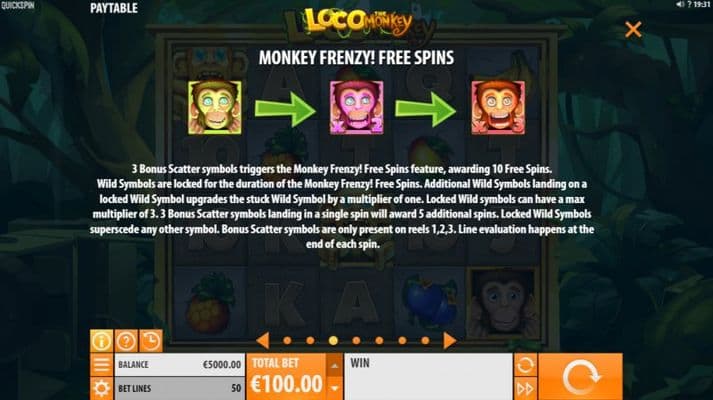Screen dimensions: 713x400
Task: Open the settings gear icon
Action: [101, 389]
